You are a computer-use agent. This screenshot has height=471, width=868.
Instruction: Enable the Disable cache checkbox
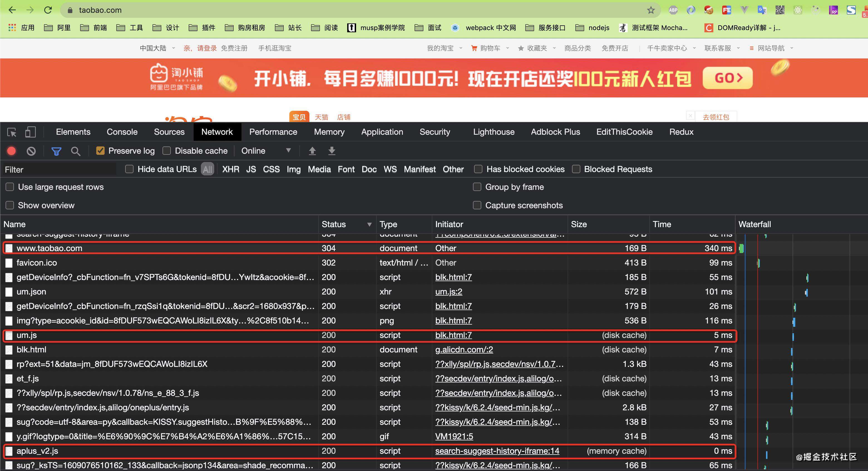tap(167, 151)
